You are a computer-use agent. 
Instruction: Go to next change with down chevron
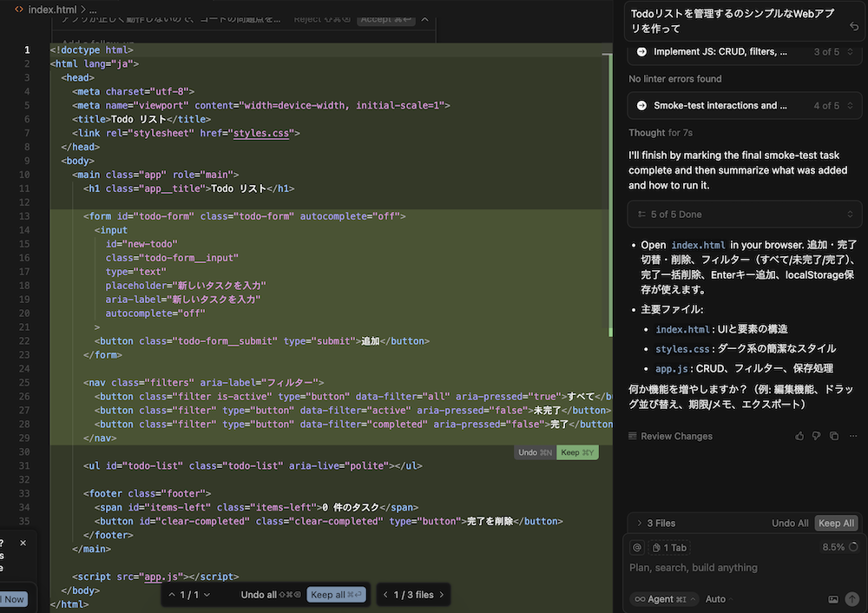click(207, 595)
